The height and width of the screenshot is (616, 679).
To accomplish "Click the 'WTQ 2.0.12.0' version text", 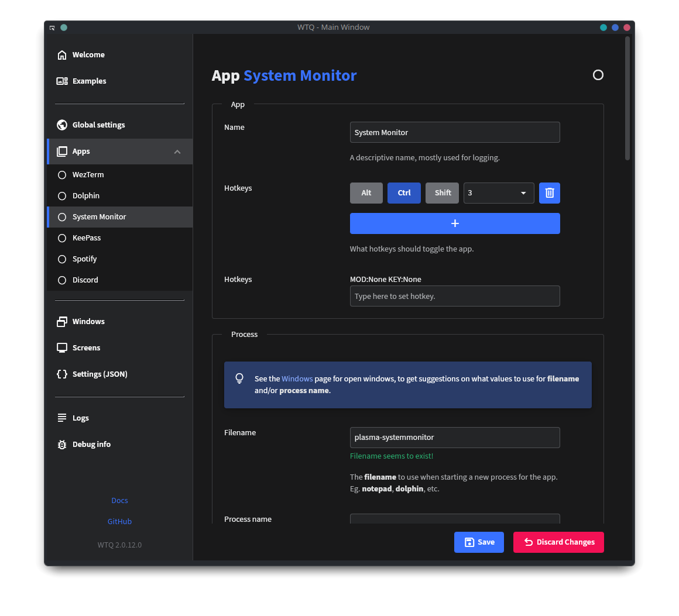I will point(119,545).
